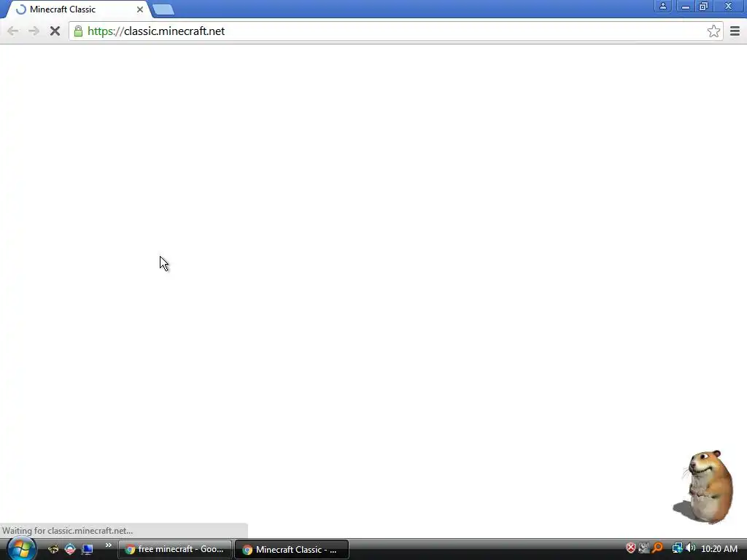747x560 pixels.
Task: Click the browser forward arrow
Action: coord(34,31)
